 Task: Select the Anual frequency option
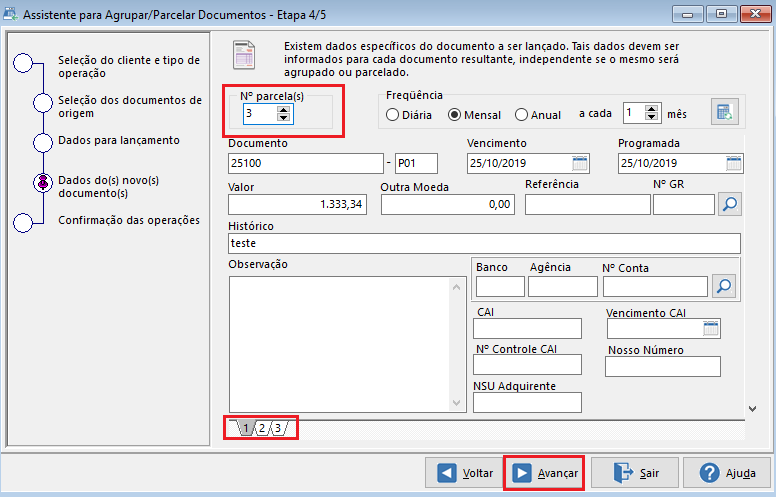(x=538, y=115)
